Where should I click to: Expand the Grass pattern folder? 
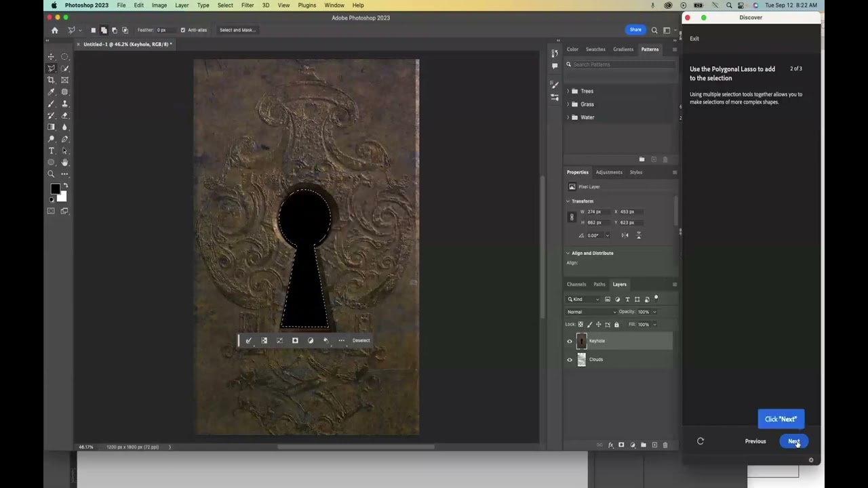click(x=568, y=104)
